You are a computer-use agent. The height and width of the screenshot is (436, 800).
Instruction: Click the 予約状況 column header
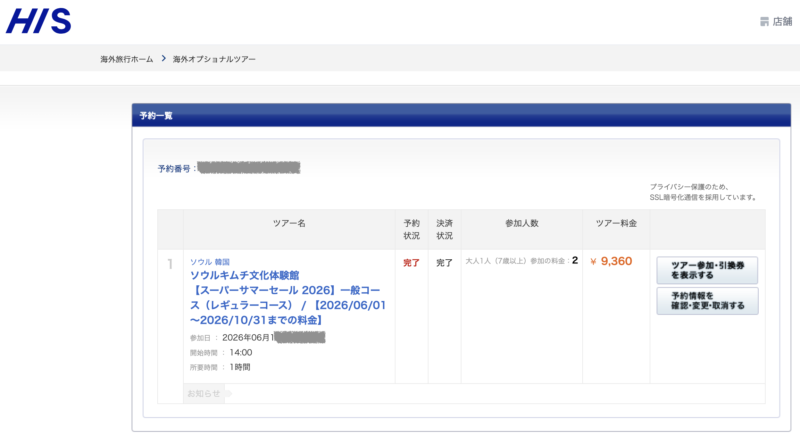coord(412,229)
